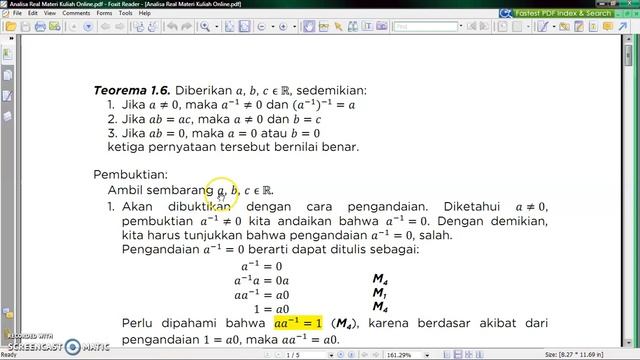The width and height of the screenshot is (640, 360).
Task: Click the Fit Width icon
Action: [244, 27]
